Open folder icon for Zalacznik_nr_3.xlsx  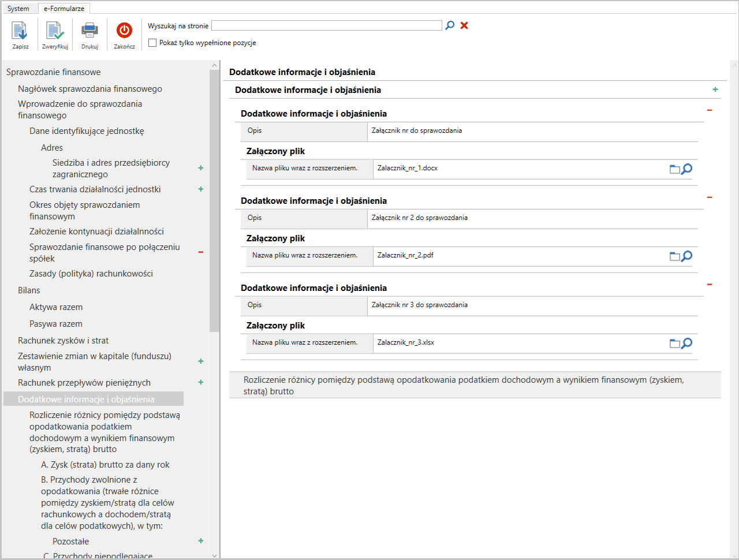(x=674, y=343)
